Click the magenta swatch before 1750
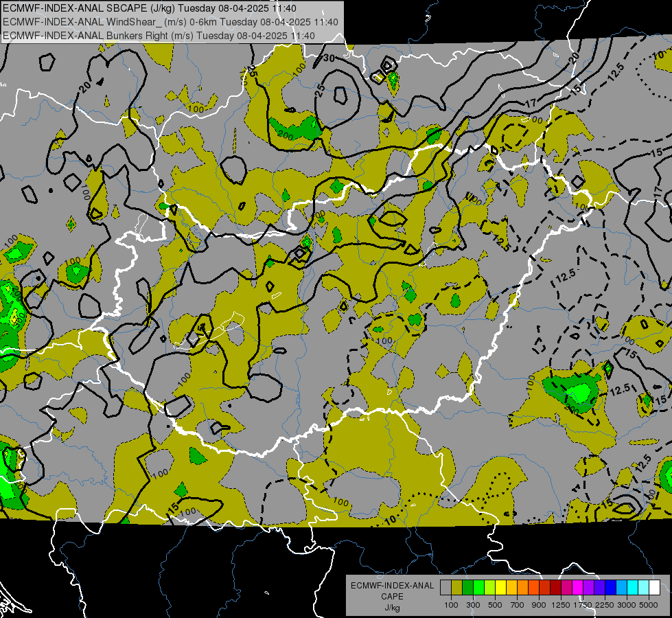The width and height of the screenshot is (672, 618). (x=578, y=587)
